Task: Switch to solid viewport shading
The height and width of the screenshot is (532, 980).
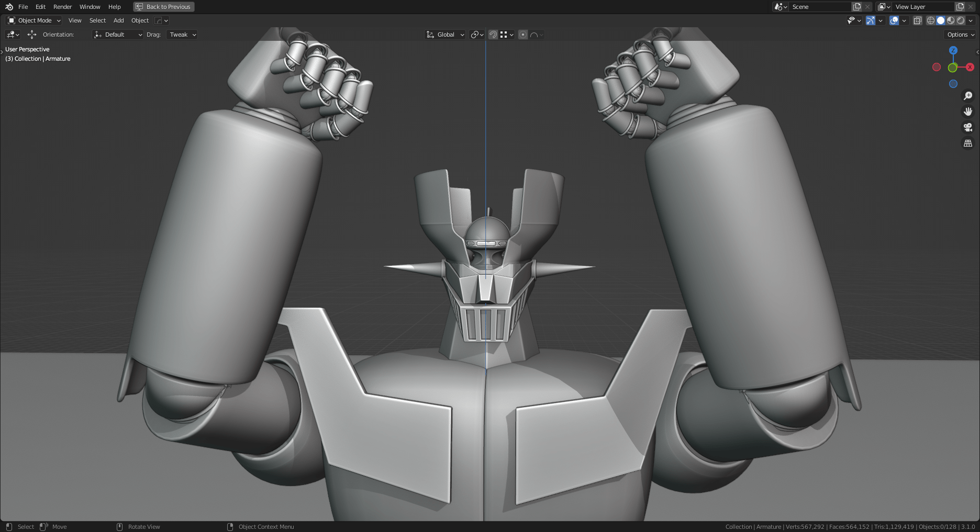Action: click(941, 20)
